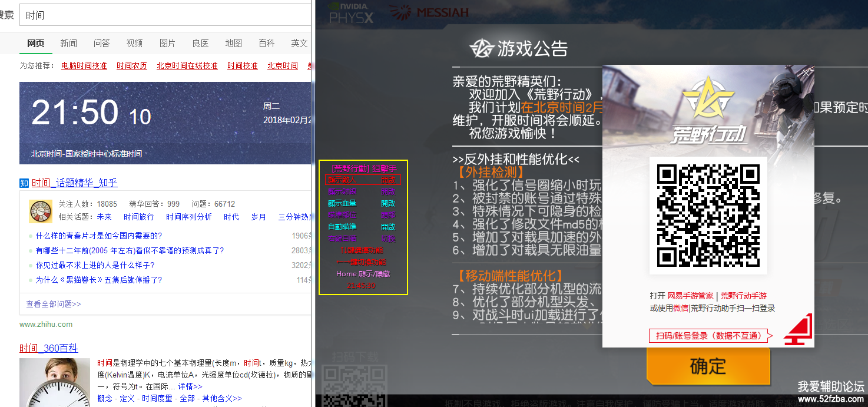Switch to the 新闻 tab
Viewport: 868px width, 407px height.
68,43
